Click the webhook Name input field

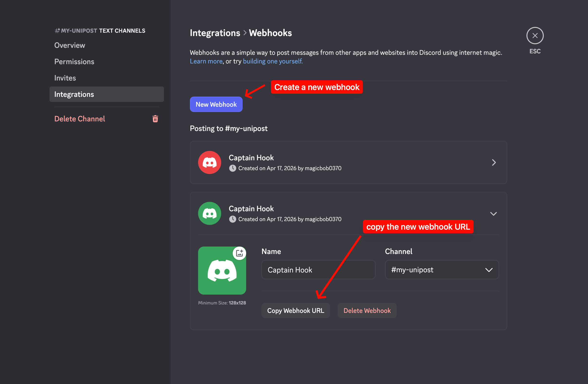point(318,270)
